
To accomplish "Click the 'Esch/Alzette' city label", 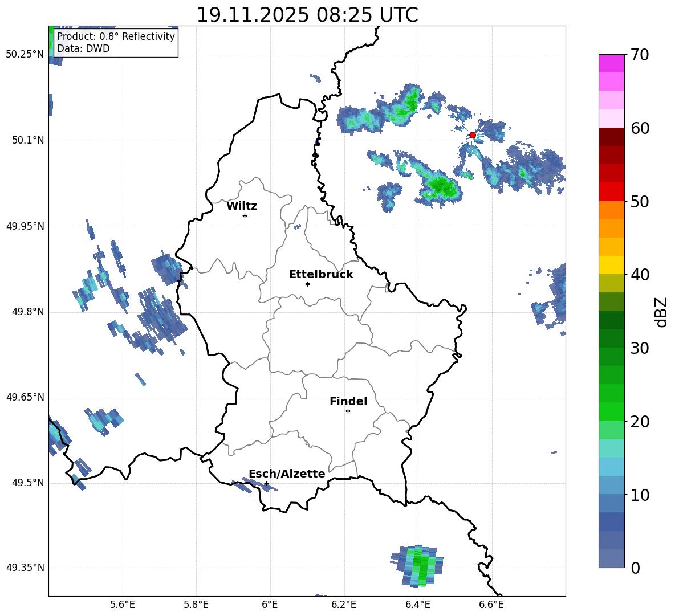I will tap(287, 474).
